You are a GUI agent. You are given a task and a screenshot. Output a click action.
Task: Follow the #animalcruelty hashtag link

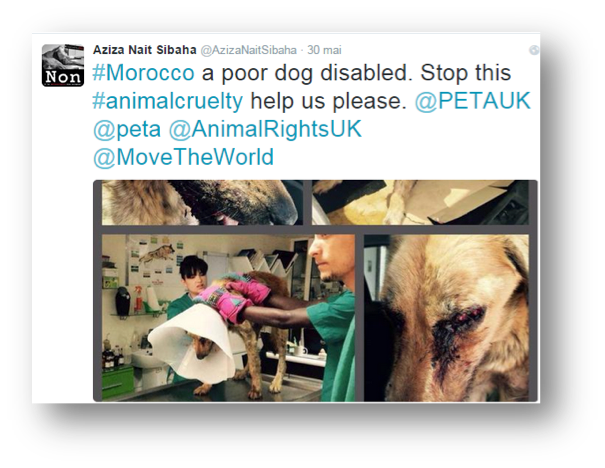(168, 101)
